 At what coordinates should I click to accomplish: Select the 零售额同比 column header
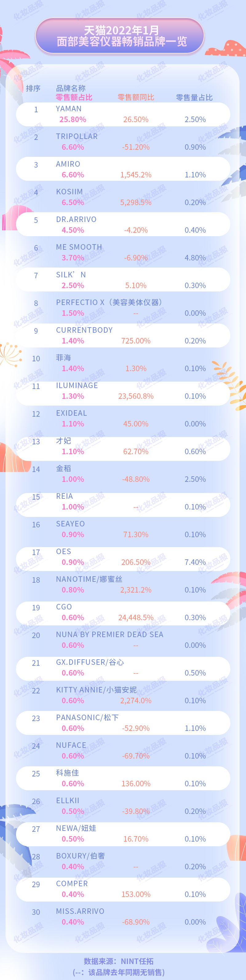[136, 97]
